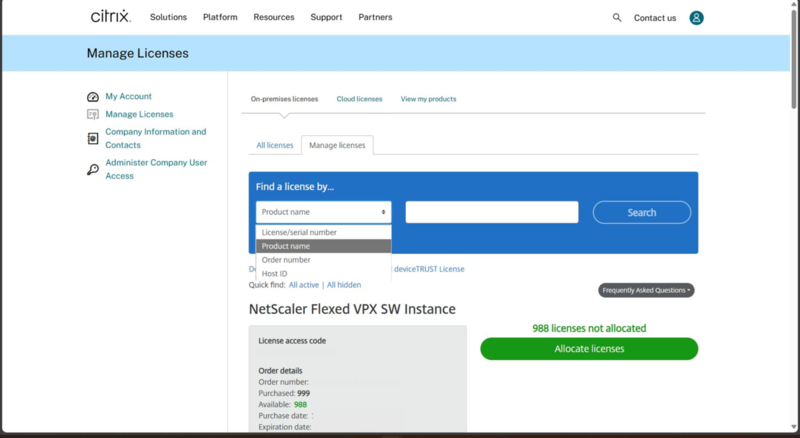Click the Citrix logo
Image resolution: width=800 pixels, height=438 pixels.
pyautogui.click(x=111, y=16)
